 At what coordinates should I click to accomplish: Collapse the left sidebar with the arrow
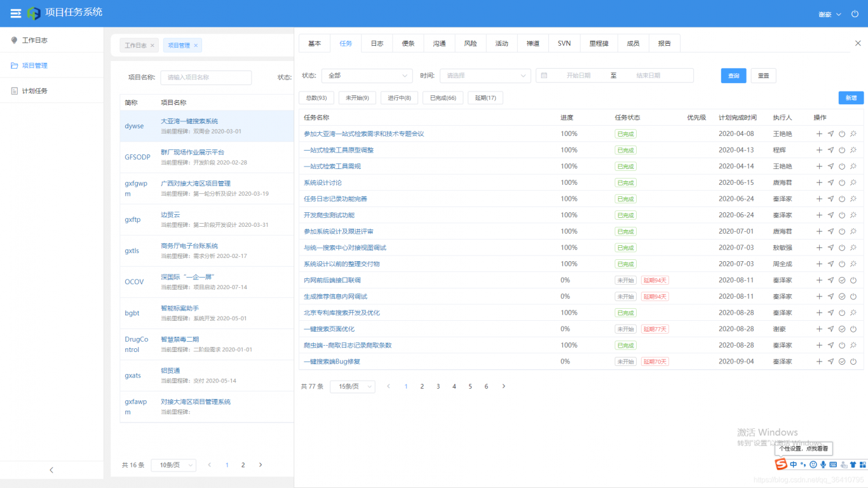(x=51, y=470)
